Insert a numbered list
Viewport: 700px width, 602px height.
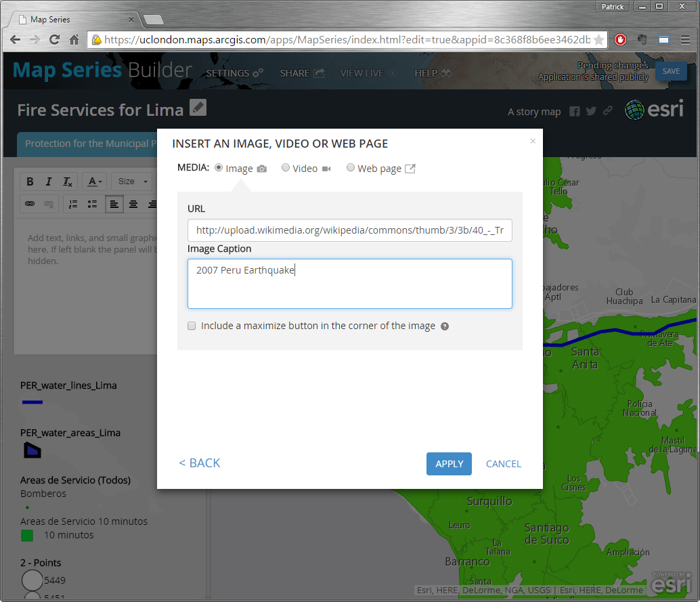(x=74, y=203)
